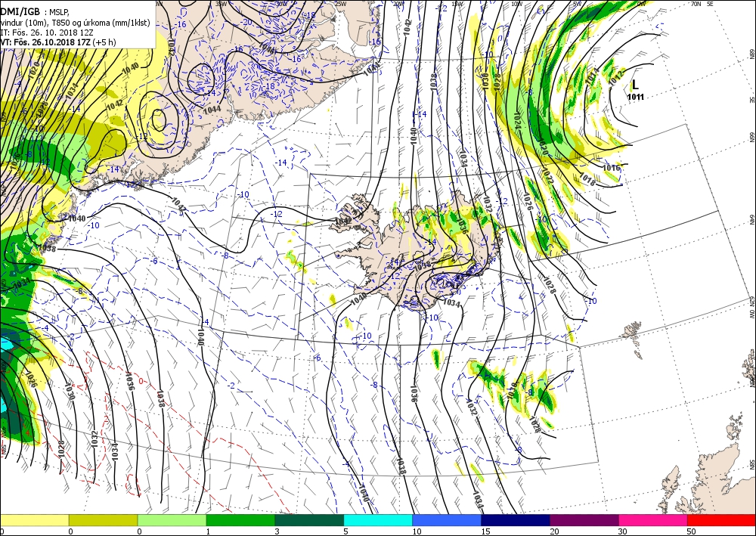The width and height of the screenshot is (756, 536).
Task: Click the legend scale value '5'
Action: [x=344, y=531]
